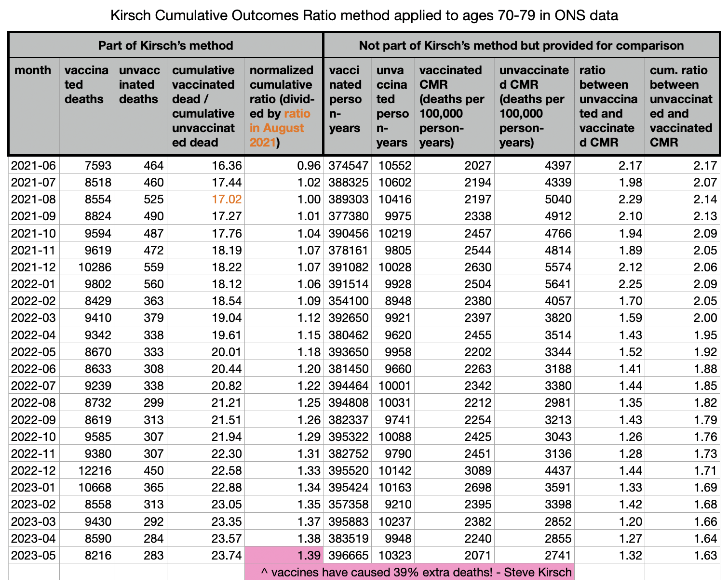Image resolution: width=728 pixels, height=587 pixels.
Task: Click the pink '39% extra deaths' annotation
Action: (409, 572)
